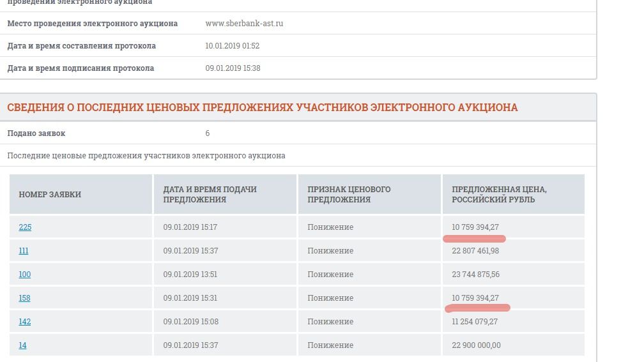This screenshot has width=644, height=362.
Task: Open application number 142 link
Action: (x=25, y=322)
